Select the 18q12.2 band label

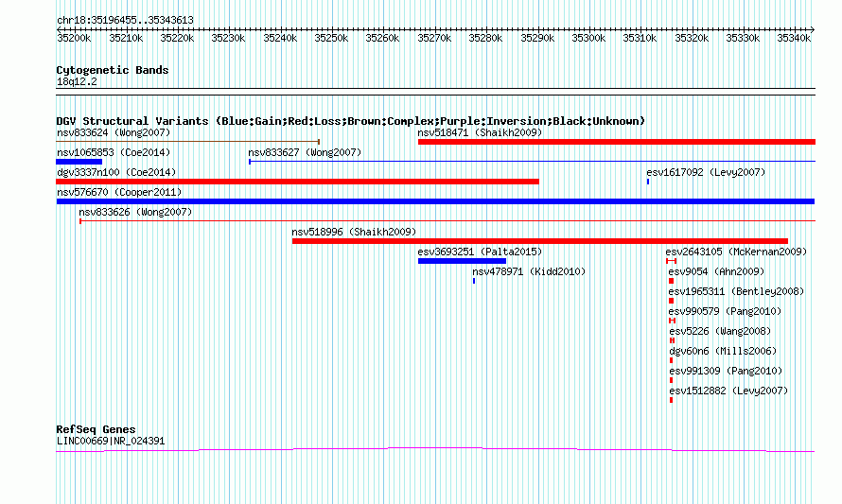[77, 81]
